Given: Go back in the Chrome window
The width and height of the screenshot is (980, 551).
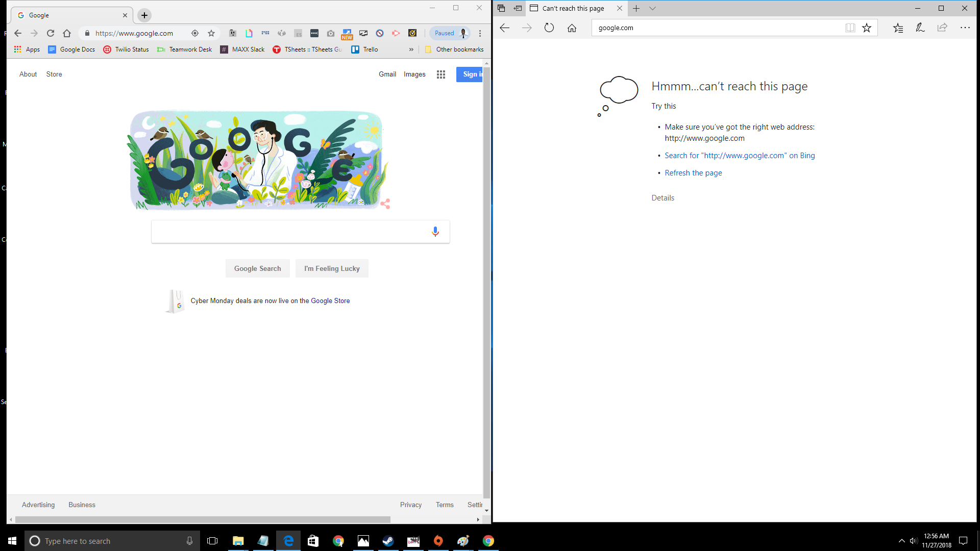Looking at the screenshot, I should [18, 33].
